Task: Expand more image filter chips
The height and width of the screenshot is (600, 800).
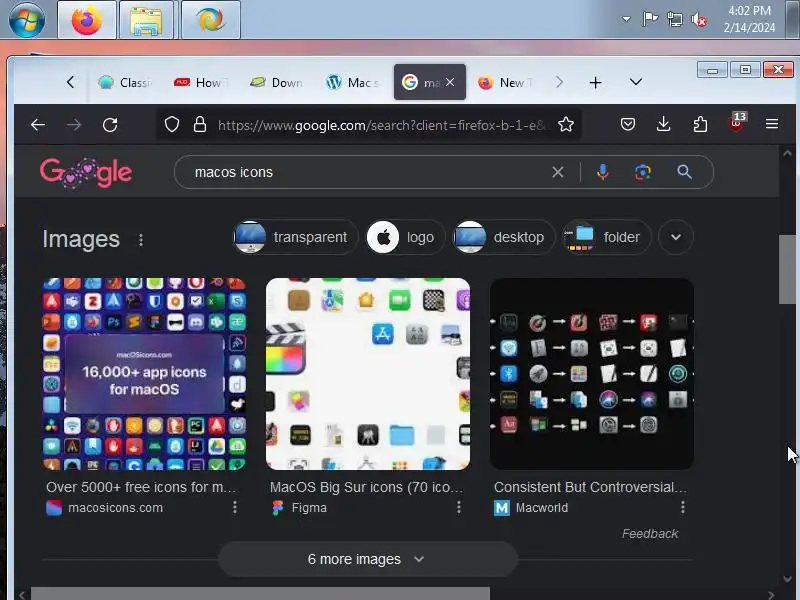Action: coord(676,237)
